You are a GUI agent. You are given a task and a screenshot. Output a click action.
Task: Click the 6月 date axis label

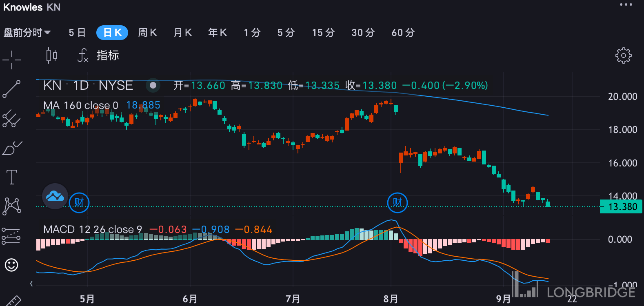190,299
